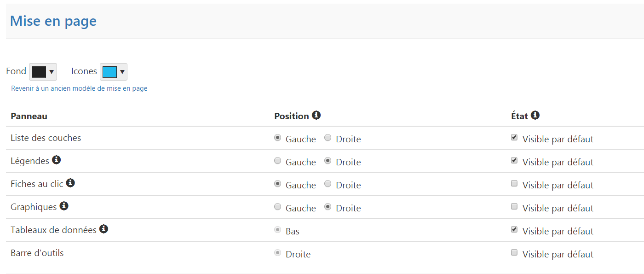This screenshot has height=274, width=644.
Task: Click Revenir à un ancien modèle link
Action: [x=79, y=88]
